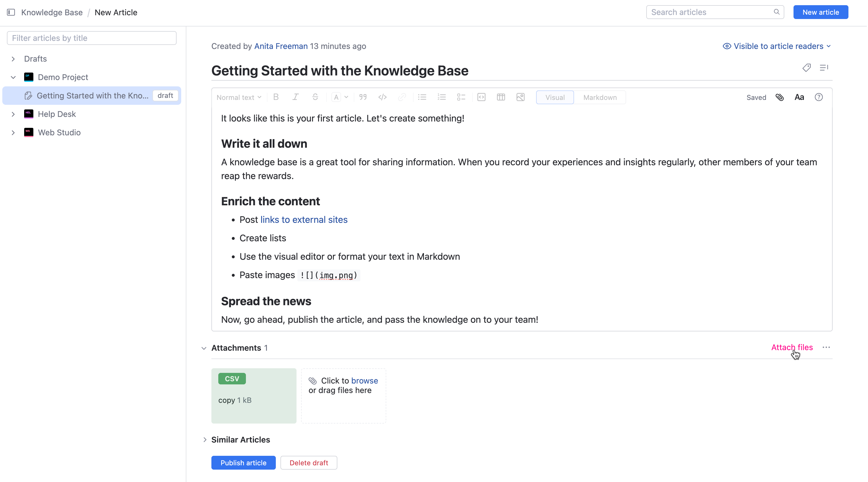The height and width of the screenshot is (482, 868).
Task: Click the insert image icon
Action: pyautogui.click(x=520, y=97)
